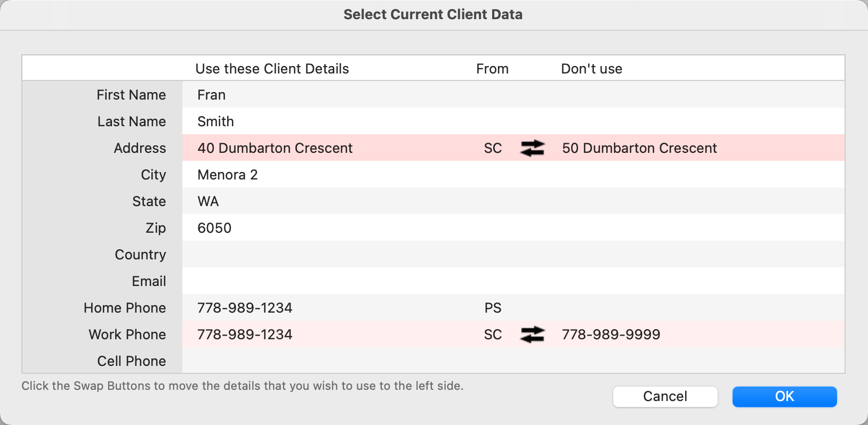Select the Home Phone number 778-989-1234

(245, 308)
